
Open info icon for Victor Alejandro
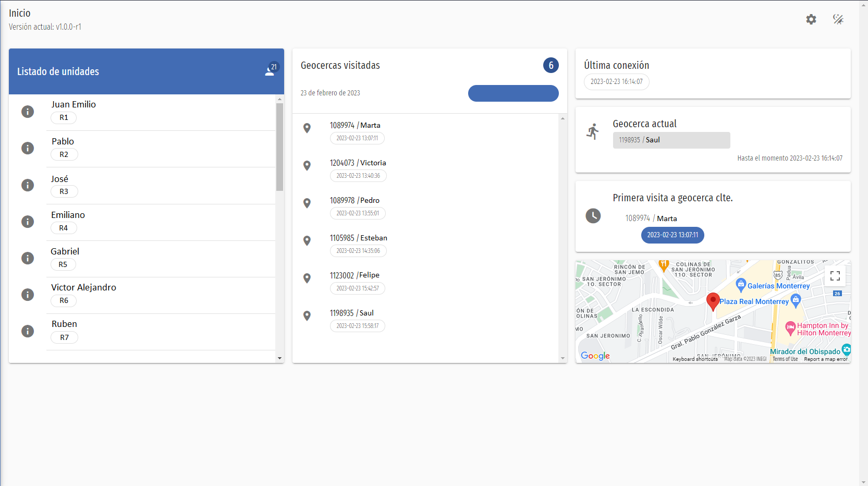pyautogui.click(x=28, y=295)
